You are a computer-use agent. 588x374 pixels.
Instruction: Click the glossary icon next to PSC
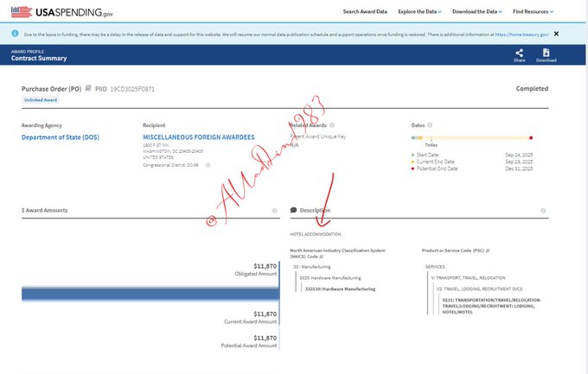tap(489, 250)
